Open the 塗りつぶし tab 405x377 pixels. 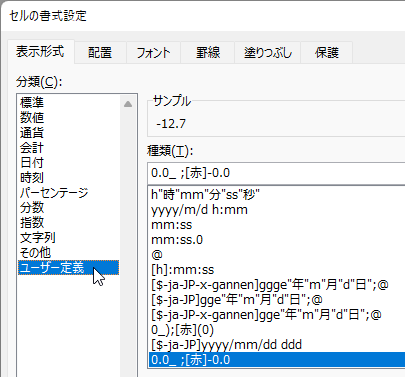click(268, 53)
